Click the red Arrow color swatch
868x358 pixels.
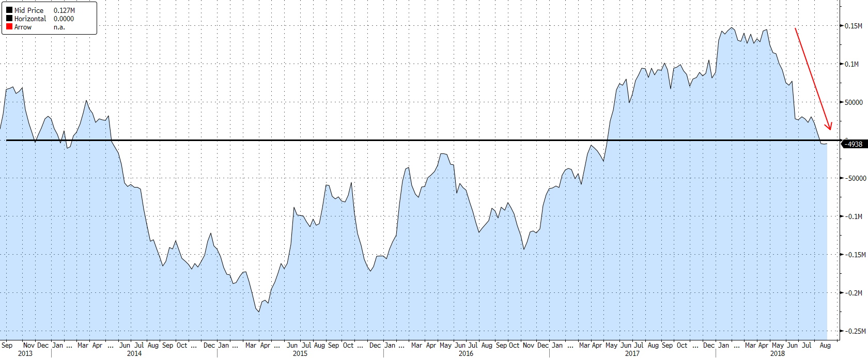9,26
